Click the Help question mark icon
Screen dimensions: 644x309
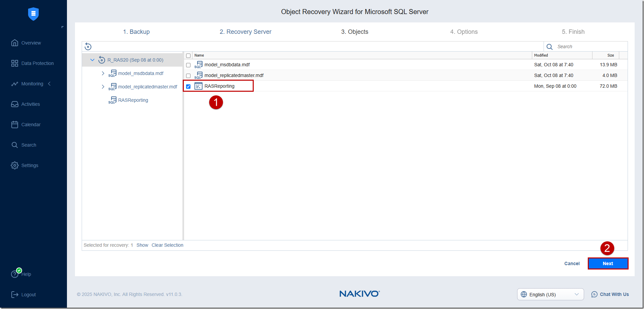[15, 274]
